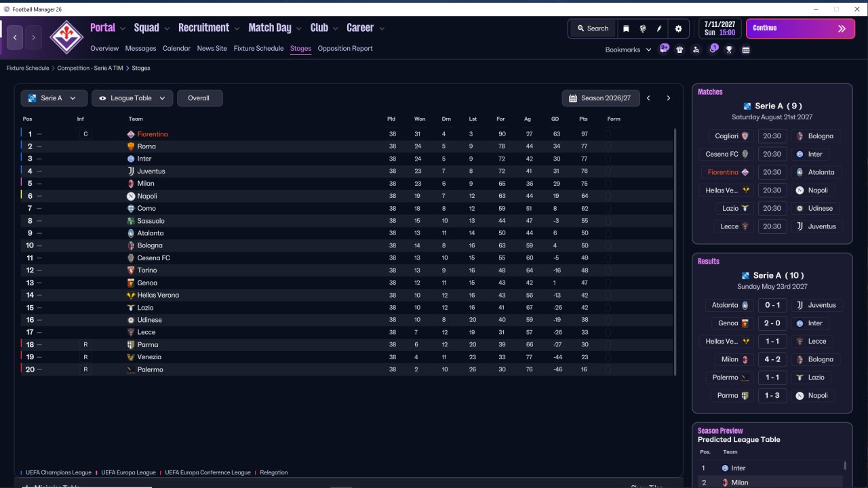Open the Lazio vs Udinese 20:30 fixture

coord(772,208)
